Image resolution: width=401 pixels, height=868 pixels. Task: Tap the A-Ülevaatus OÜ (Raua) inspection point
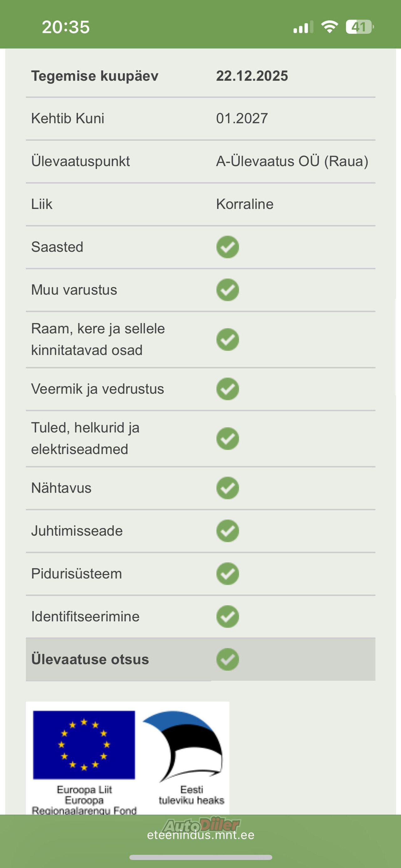click(x=292, y=161)
